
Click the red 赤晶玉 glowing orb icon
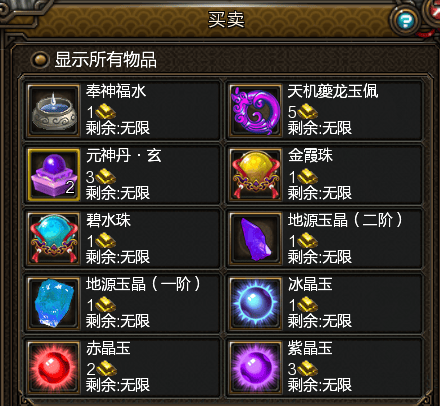pyautogui.click(x=54, y=367)
